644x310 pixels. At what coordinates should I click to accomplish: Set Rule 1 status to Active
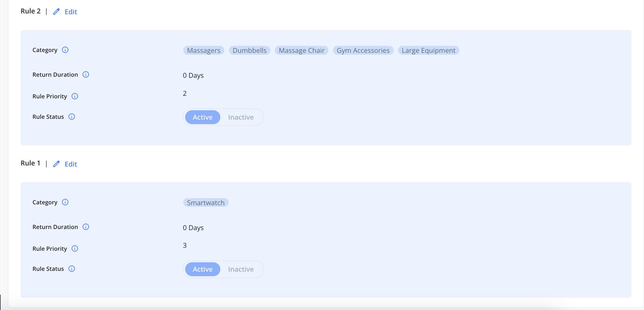coord(203,269)
